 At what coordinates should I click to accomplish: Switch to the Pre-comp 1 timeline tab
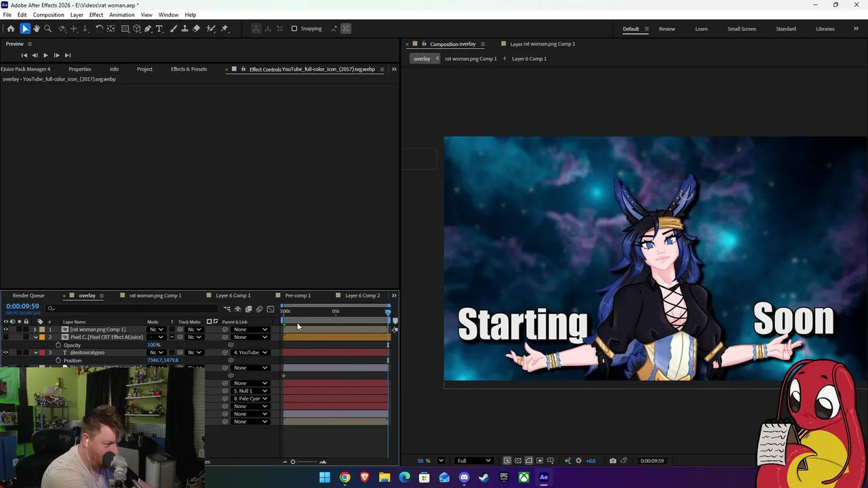coord(298,296)
